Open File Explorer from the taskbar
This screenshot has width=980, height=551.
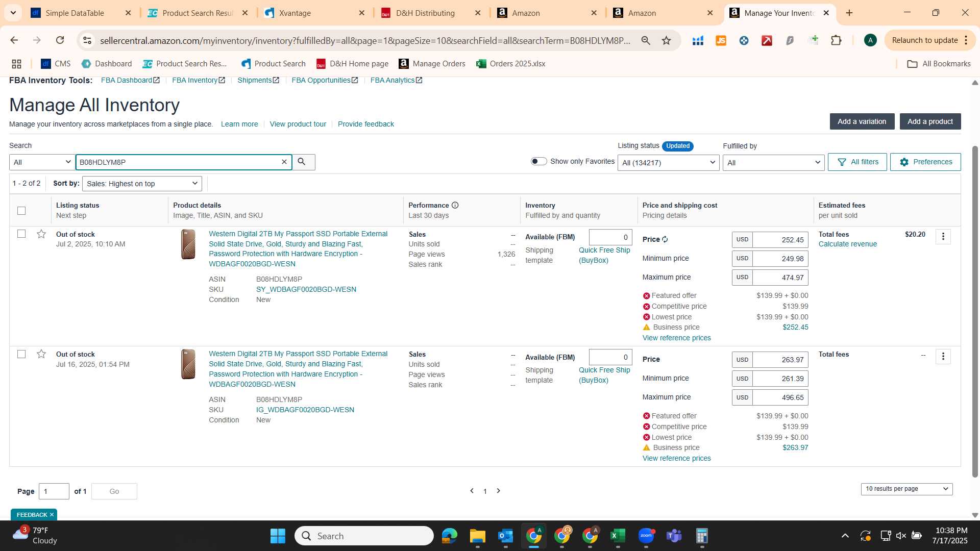477,536
